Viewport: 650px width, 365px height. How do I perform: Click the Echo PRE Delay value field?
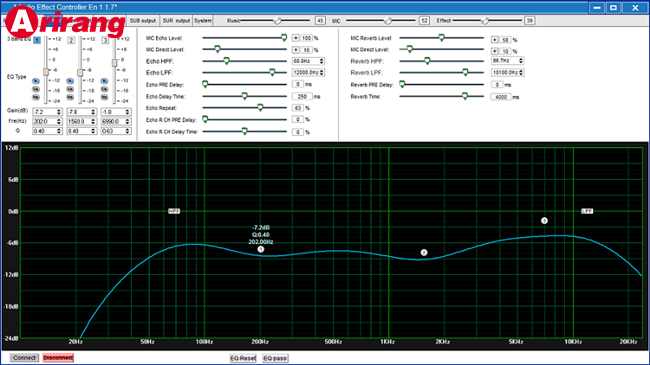point(298,84)
